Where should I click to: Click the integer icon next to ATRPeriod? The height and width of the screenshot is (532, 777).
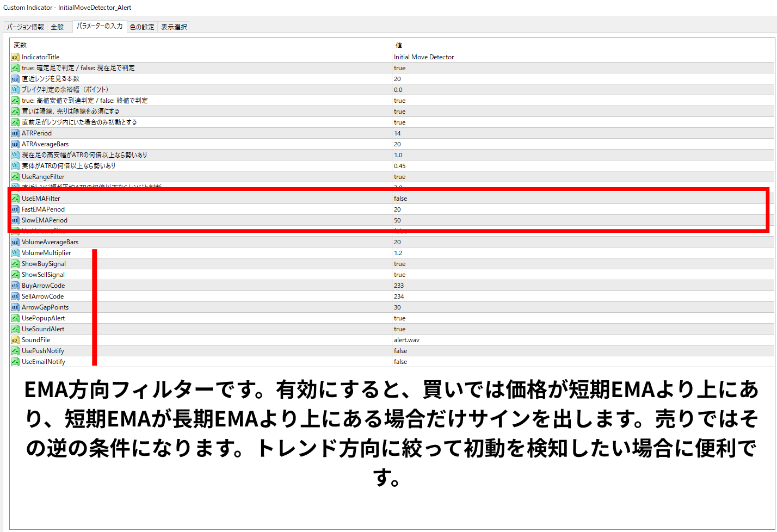[15, 133]
